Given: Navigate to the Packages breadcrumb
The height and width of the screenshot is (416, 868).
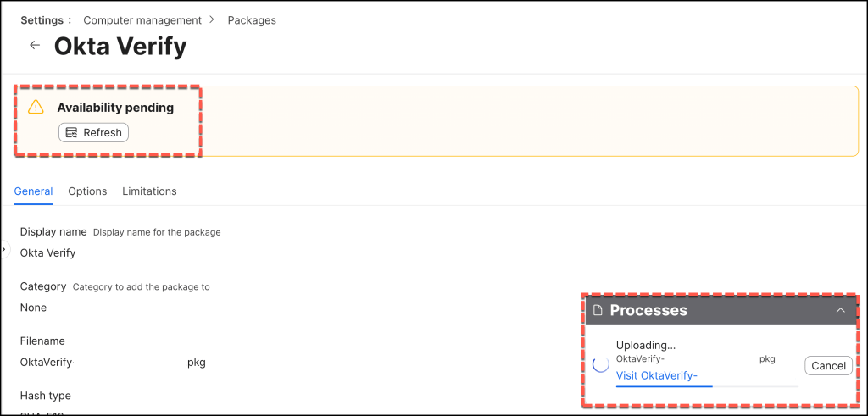Looking at the screenshot, I should pos(252,20).
